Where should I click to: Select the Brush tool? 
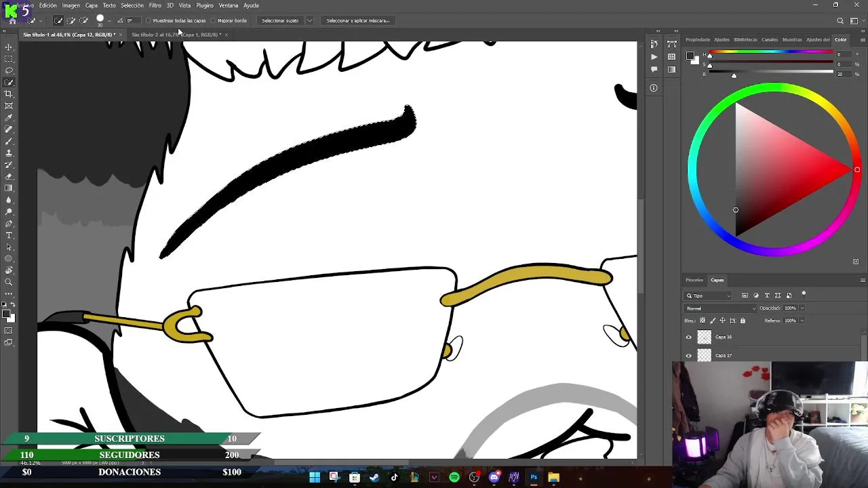click(9, 141)
